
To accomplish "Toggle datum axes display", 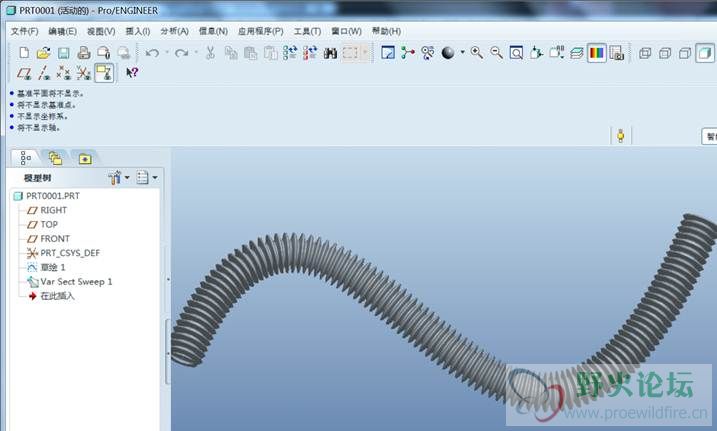I will tap(44, 73).
